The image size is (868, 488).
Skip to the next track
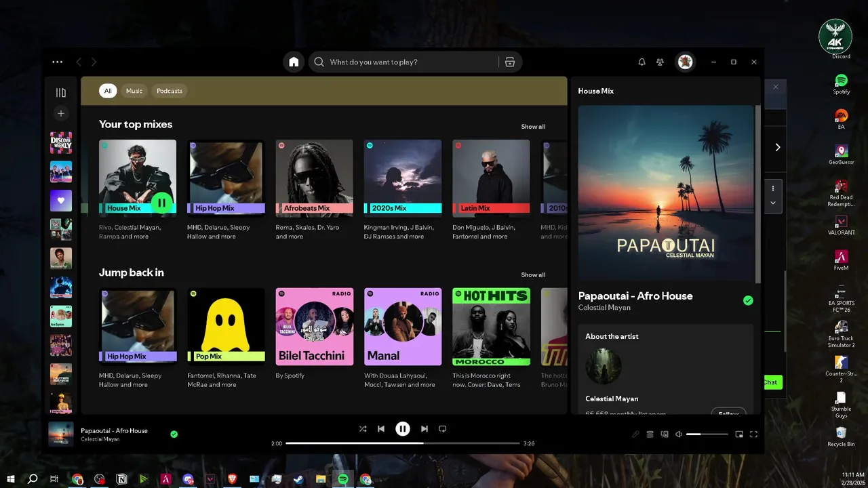point(425,428)
